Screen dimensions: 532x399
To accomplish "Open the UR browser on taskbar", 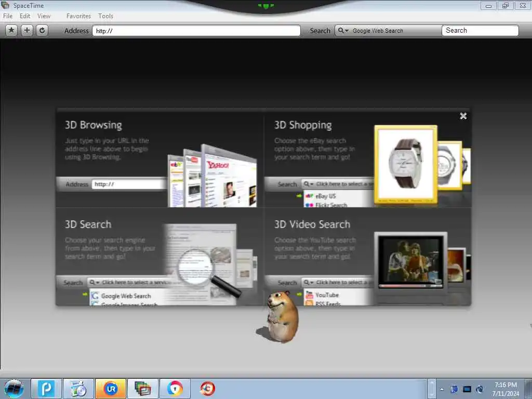I will coord(111,389).
